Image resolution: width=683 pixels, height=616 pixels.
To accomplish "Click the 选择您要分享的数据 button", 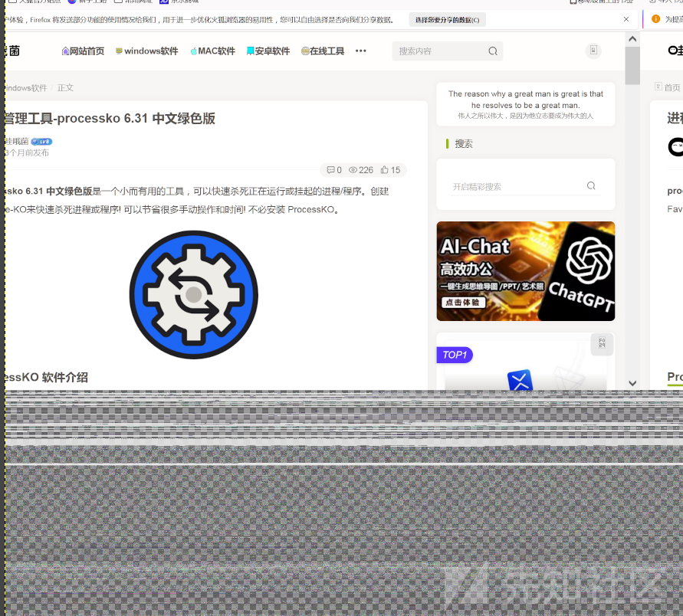I will pyautogui.click(x=447, y=20).
